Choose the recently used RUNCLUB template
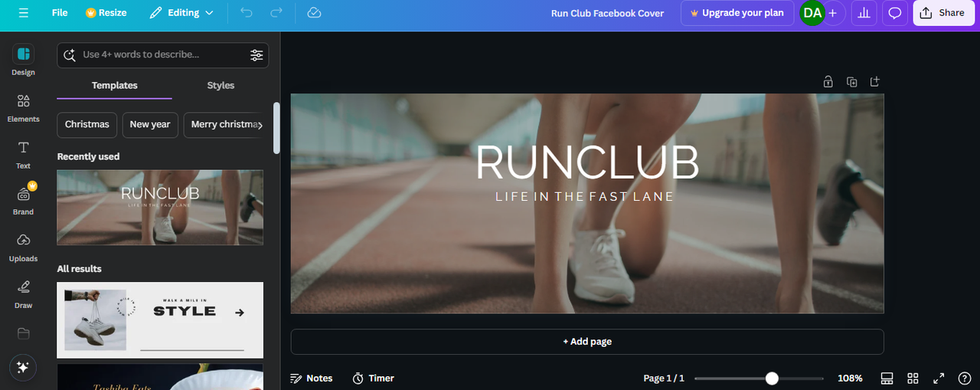 160,208
